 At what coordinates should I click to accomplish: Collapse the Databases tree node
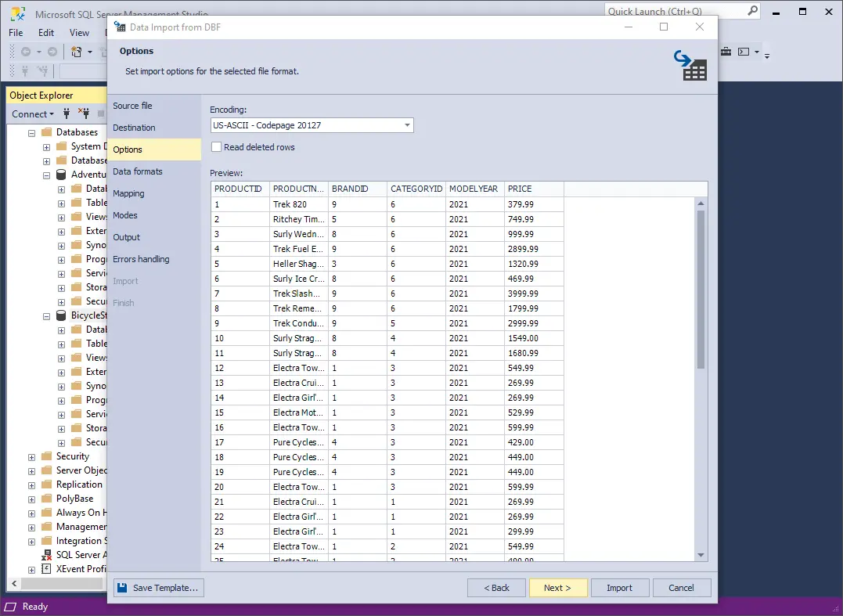32,132
